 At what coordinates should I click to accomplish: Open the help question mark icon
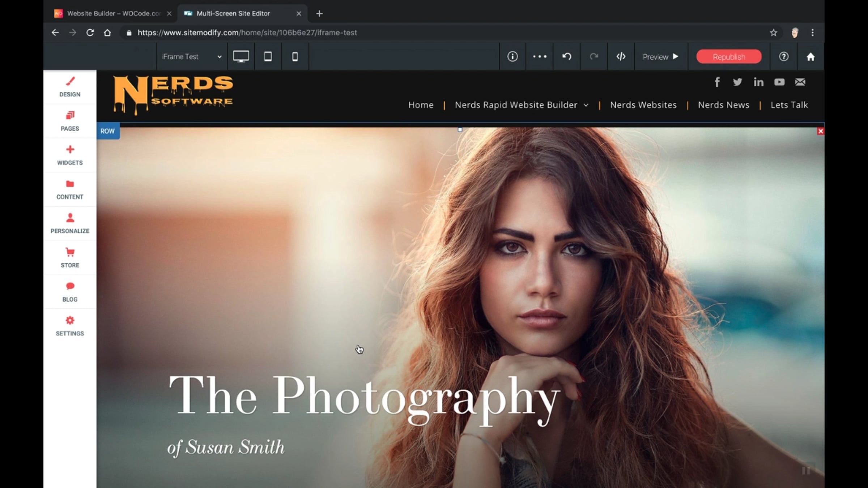[783, 56]
